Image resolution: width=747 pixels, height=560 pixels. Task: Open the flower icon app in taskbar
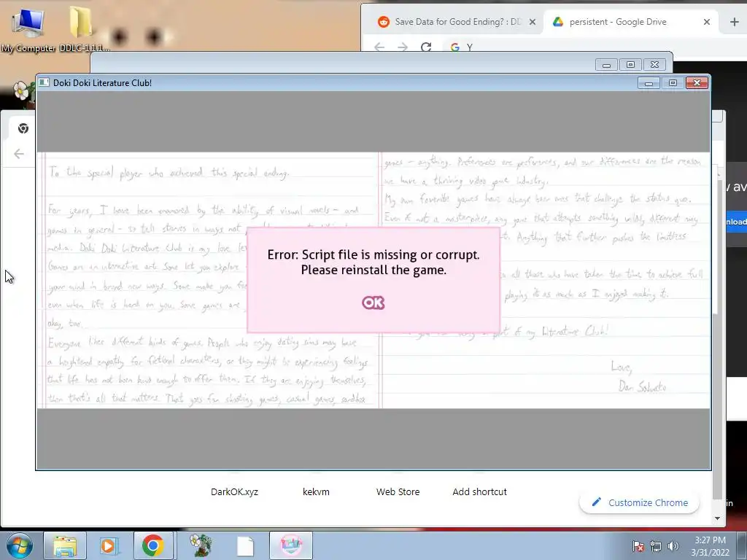(x=200, y=545)
